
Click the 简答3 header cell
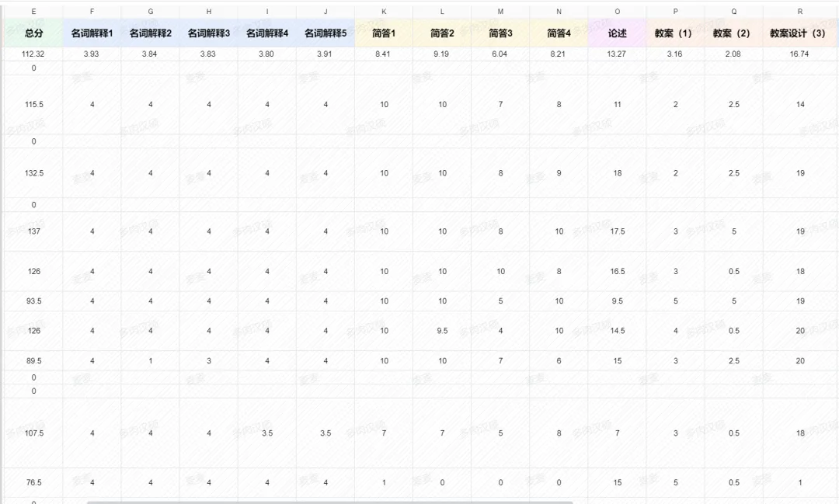pos(500,33)
